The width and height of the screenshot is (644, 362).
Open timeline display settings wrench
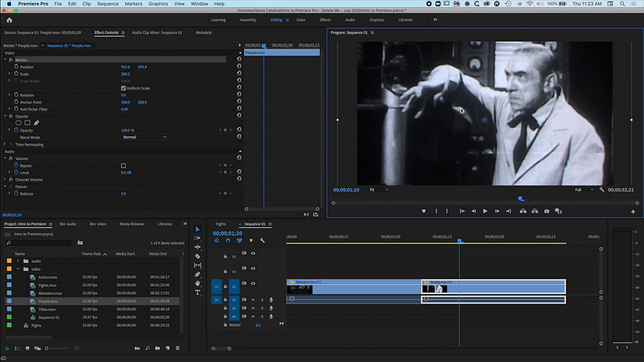point(262,241)
